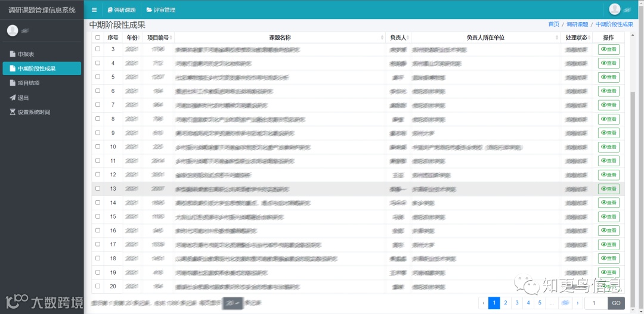Click the 查看 eye button for row 3
Viewport: 644px width, 314px height.
[609, 49]
